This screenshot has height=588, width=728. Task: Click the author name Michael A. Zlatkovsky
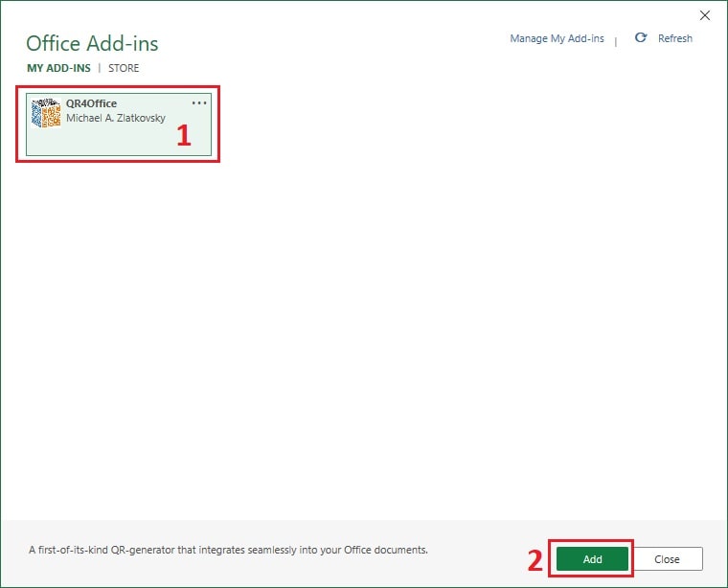116,119
